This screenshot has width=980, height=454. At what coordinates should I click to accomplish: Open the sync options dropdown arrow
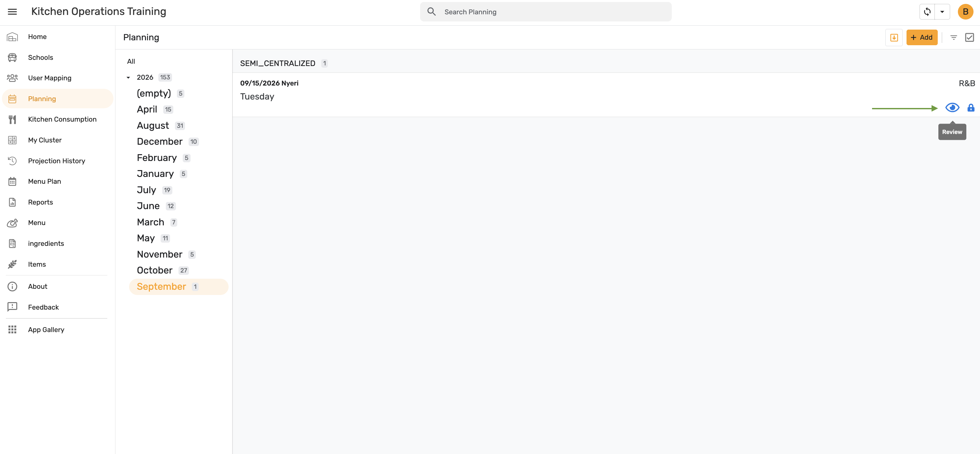942,12
